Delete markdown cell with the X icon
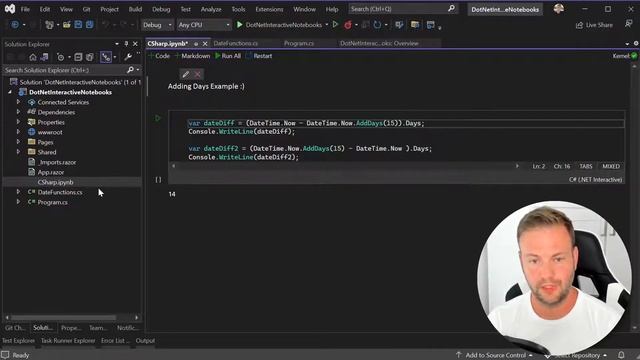This screenshot has width=640, height=360. coord(198,74)
